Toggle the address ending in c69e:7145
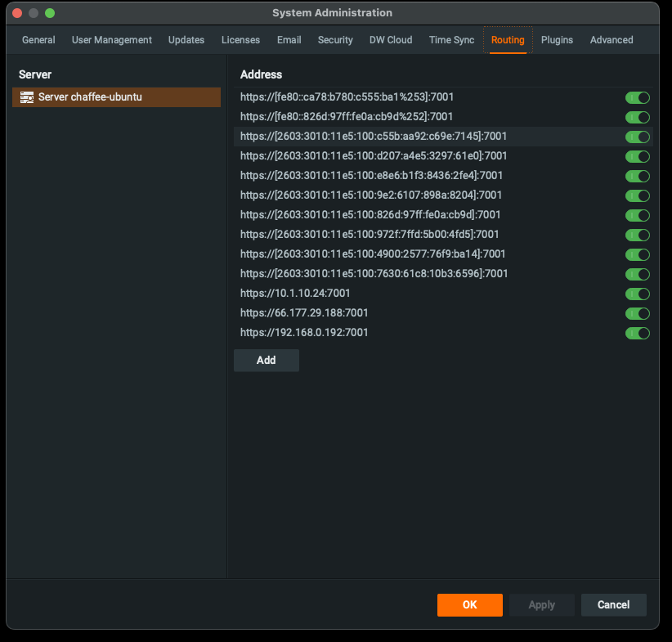Image resolution: width=672 pixels, height=642 pixels. pyautogui.click(x=637, y=137)
